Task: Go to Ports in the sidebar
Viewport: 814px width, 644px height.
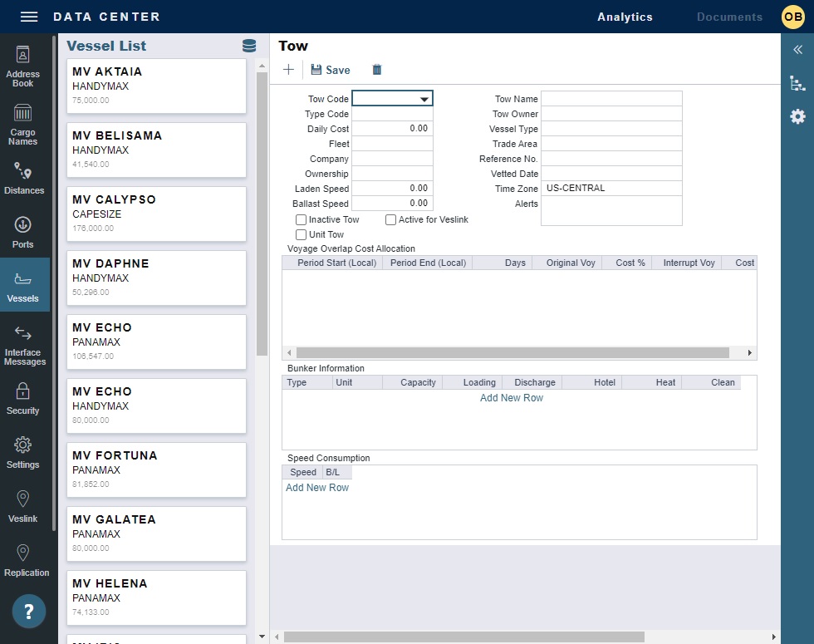Action: click(x=23, y=233)
